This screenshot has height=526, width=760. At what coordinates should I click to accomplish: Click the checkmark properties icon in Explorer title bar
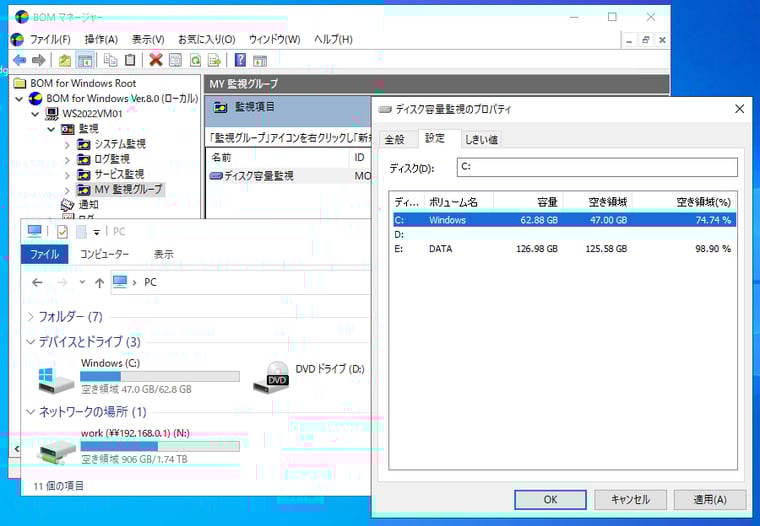click(62, 232)
